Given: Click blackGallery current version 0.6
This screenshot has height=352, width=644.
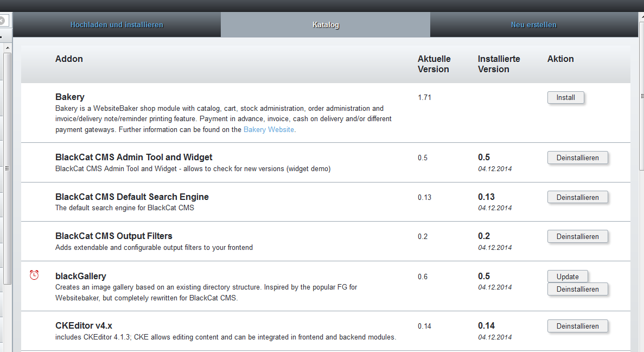Looking at the screenshot, I should (423, 276).
